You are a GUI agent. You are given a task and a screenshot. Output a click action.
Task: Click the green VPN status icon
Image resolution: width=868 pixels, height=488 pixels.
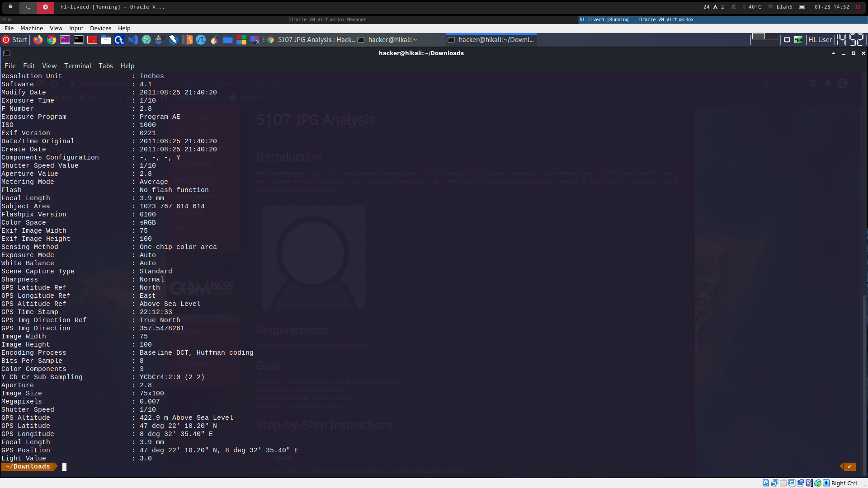coord(798,40)
